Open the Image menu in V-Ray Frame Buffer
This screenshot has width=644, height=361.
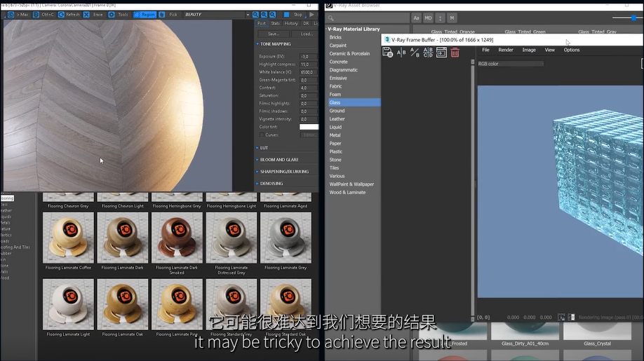pyautogui.click(x=529, y=50)
